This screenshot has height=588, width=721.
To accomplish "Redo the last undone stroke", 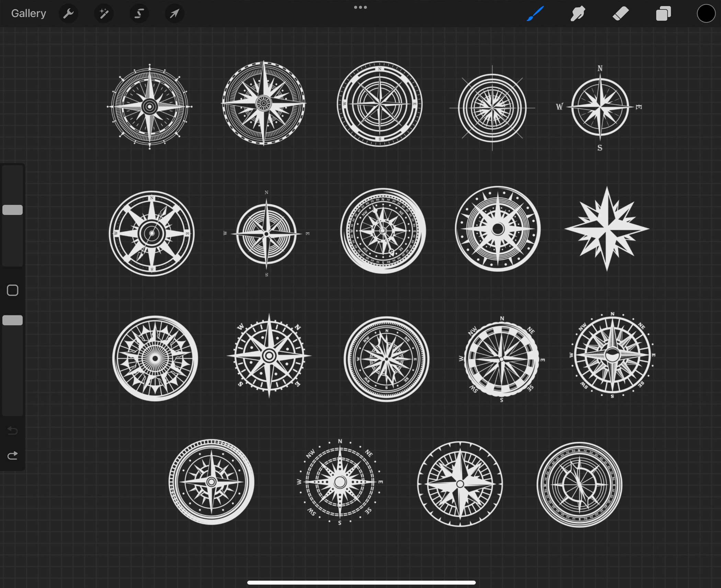I will pyautogui.click(x=13, y=456).
